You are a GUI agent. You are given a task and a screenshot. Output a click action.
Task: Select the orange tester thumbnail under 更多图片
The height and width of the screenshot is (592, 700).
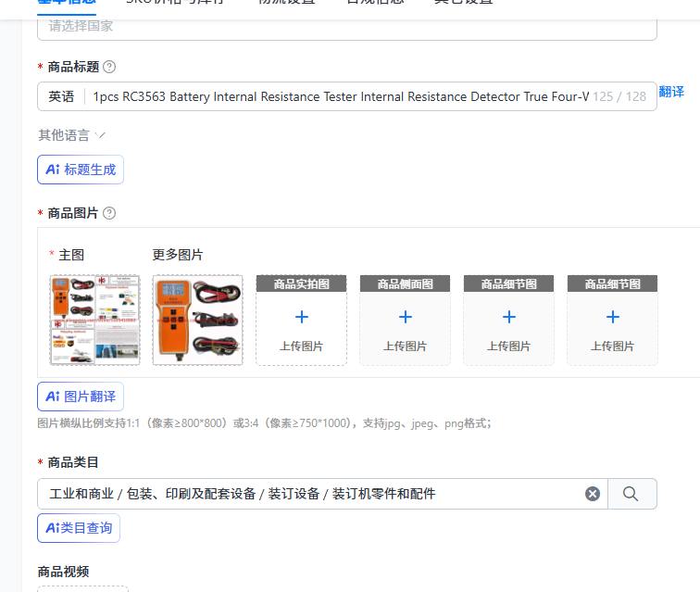point(198,320)
